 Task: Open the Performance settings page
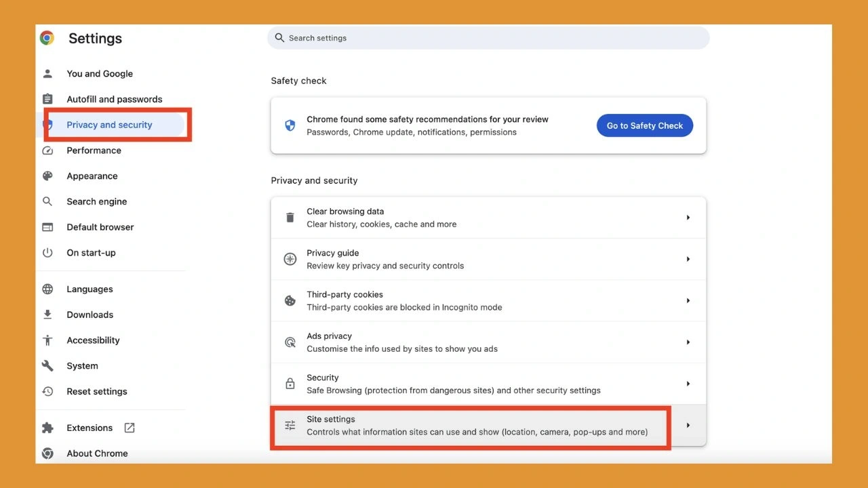94,150
